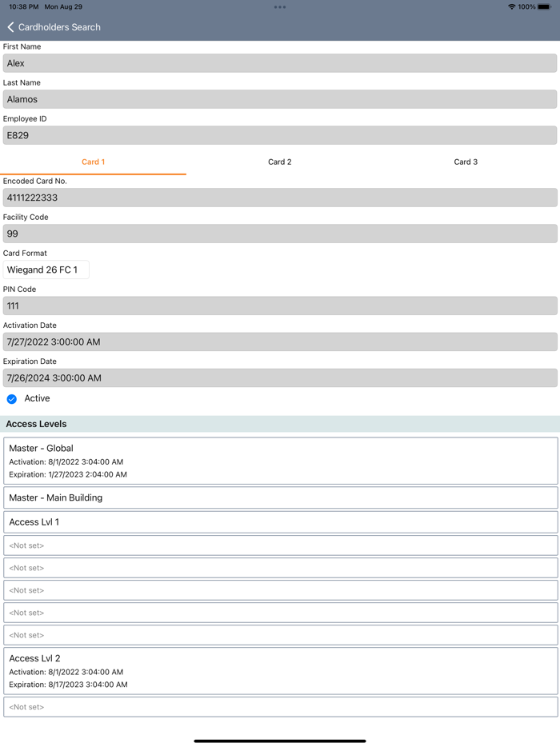560x747 pixels.
Task: Click the first <Not set> access level slot
Action: (x=280, y=545)
